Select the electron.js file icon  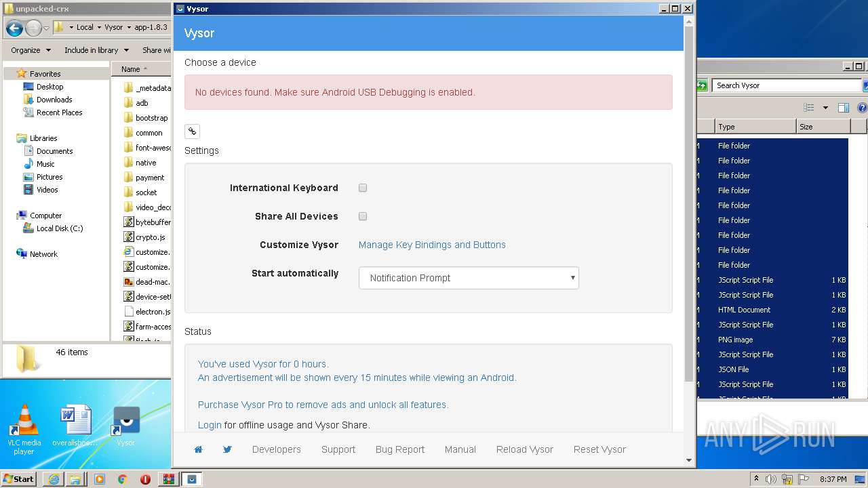point(129,312)
